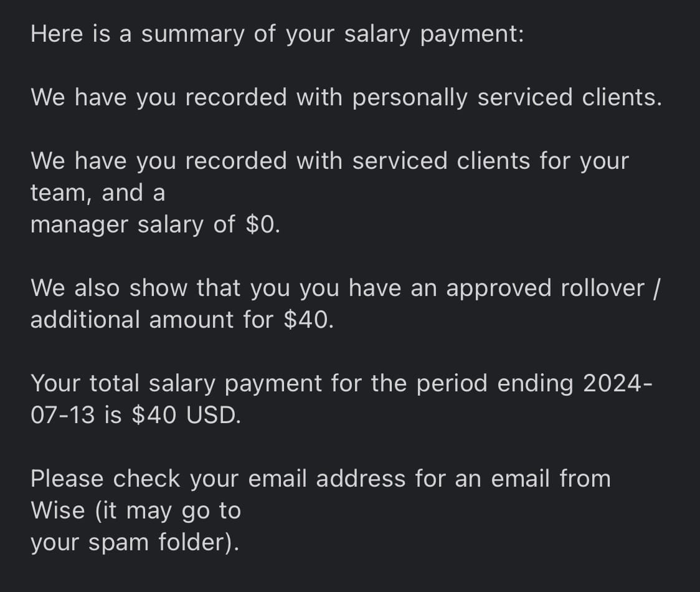The image size is (700, 592).
Task: Click the word 'payment:' in the first line
Action: (x=472, y=34)
